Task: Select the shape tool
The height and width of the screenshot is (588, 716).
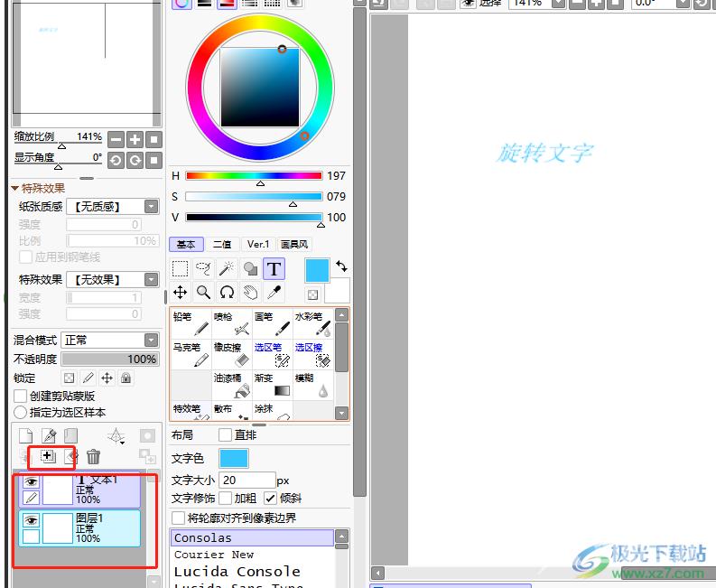Action: tap(250, 268)
